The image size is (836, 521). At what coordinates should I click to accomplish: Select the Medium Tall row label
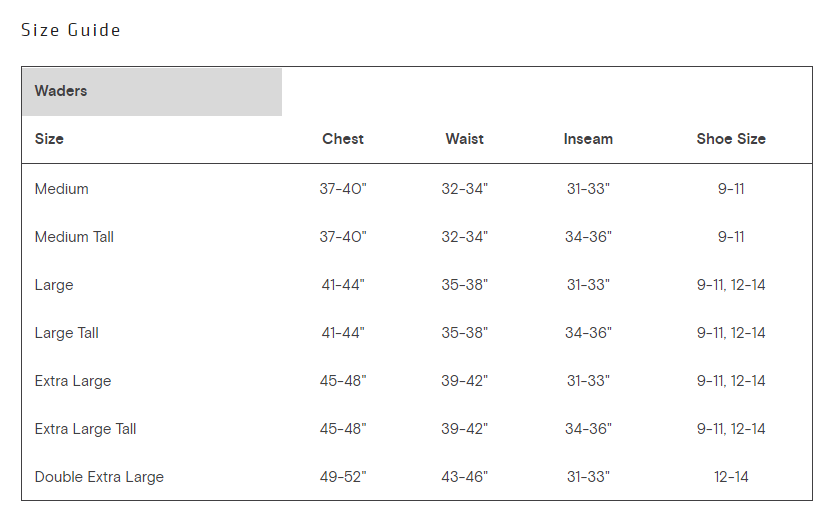pos(75,237)
